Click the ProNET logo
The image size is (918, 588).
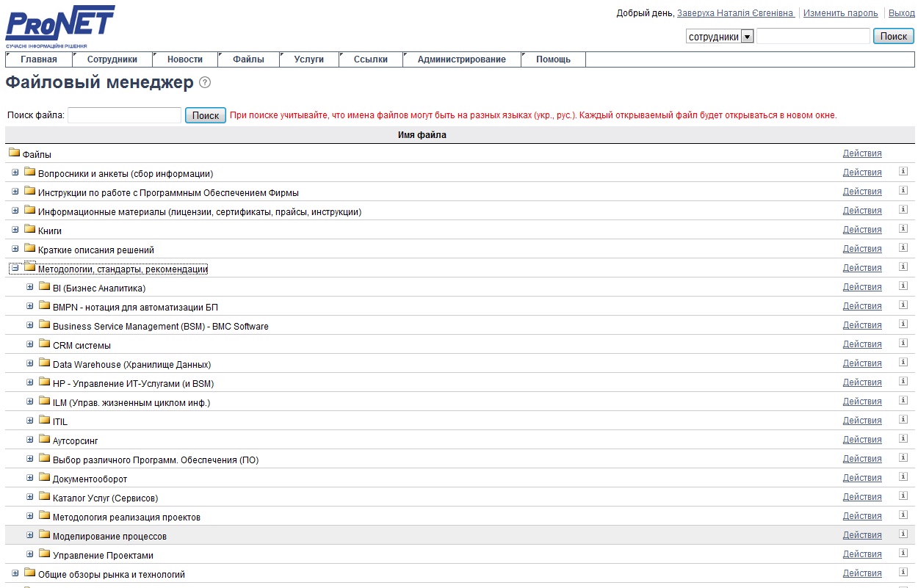(60, 26)
